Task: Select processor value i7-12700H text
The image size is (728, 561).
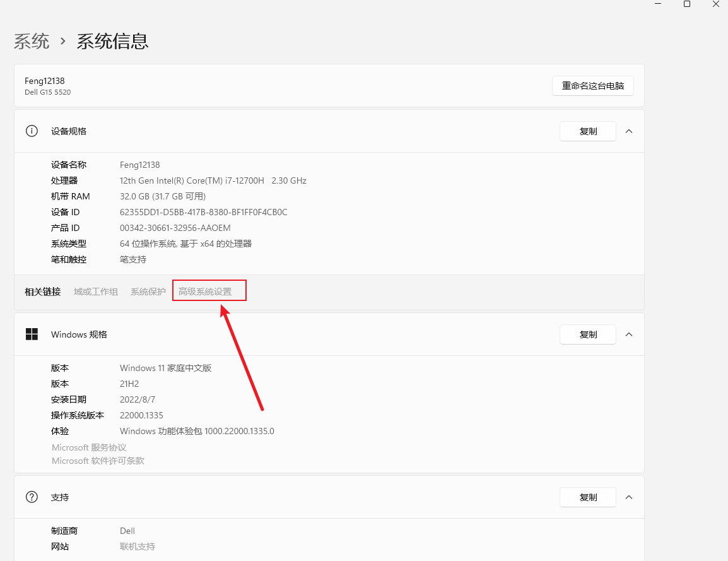Action: click(213, 180)
